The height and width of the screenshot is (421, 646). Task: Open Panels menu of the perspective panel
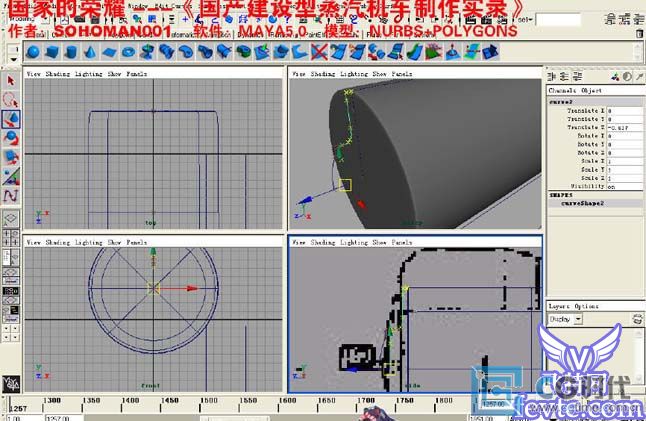click(402, 74)
